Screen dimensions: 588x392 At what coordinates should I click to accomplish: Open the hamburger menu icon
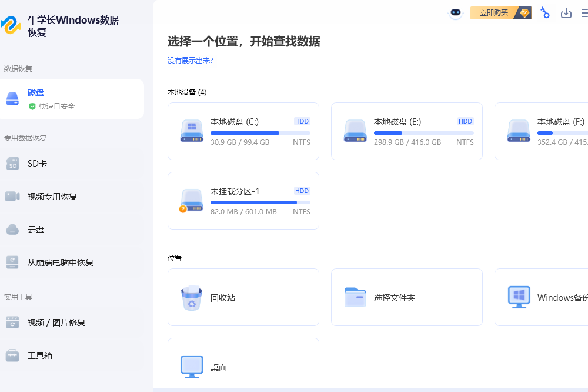[584, 13]
